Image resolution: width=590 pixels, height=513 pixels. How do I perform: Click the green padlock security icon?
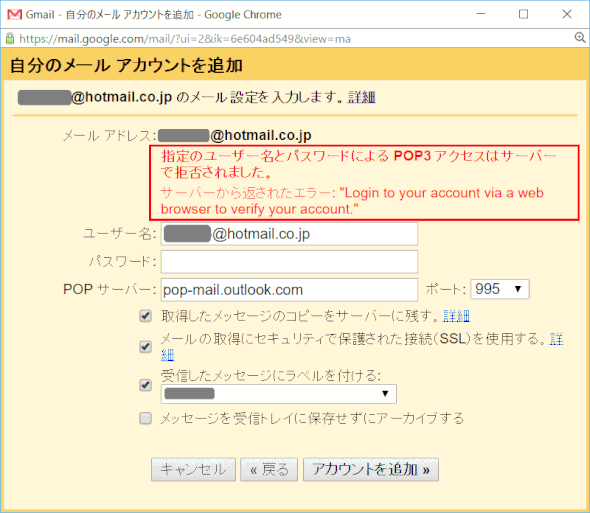[x=10, y=38]
